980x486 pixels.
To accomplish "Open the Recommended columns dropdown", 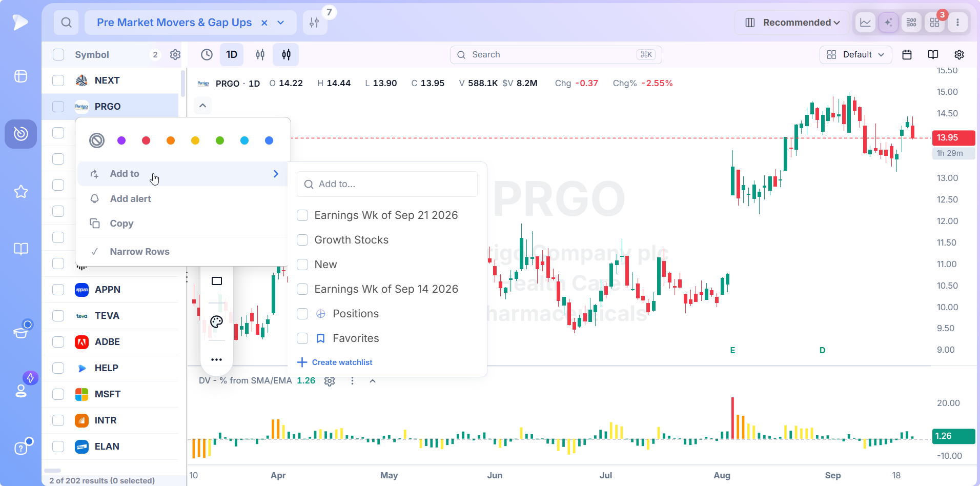I will click(792, 23).
